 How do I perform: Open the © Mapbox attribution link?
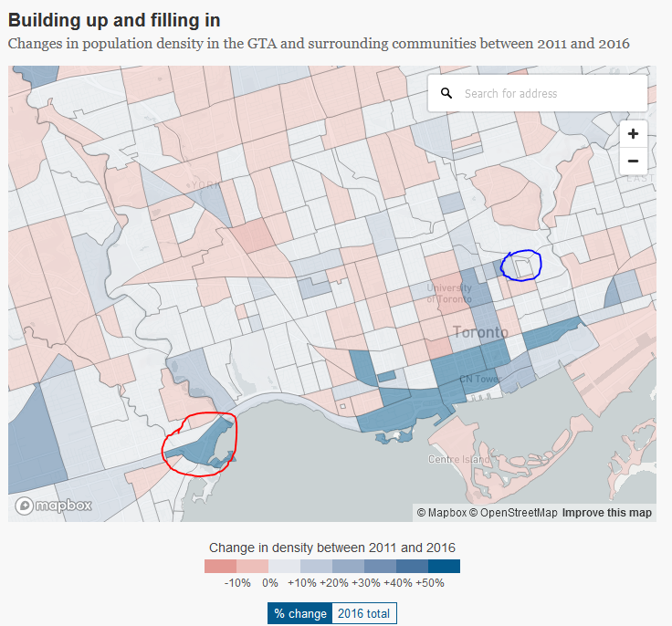pos(442,513)
